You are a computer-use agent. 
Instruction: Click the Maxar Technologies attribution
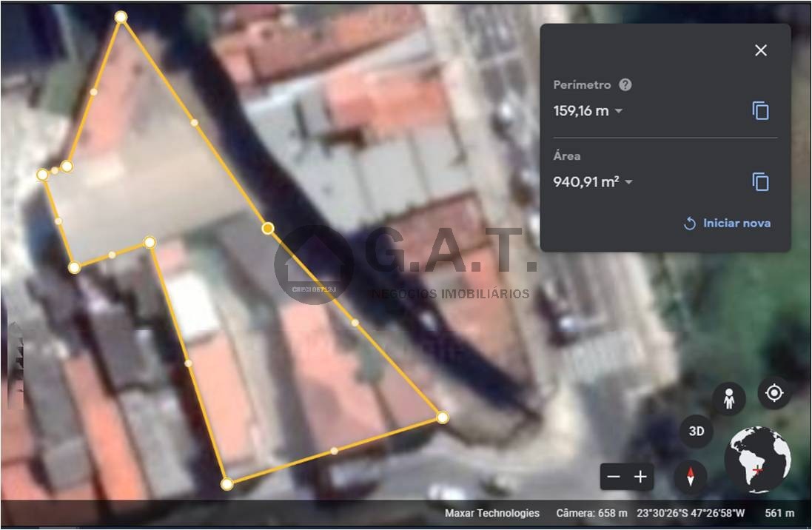[492, 513]
